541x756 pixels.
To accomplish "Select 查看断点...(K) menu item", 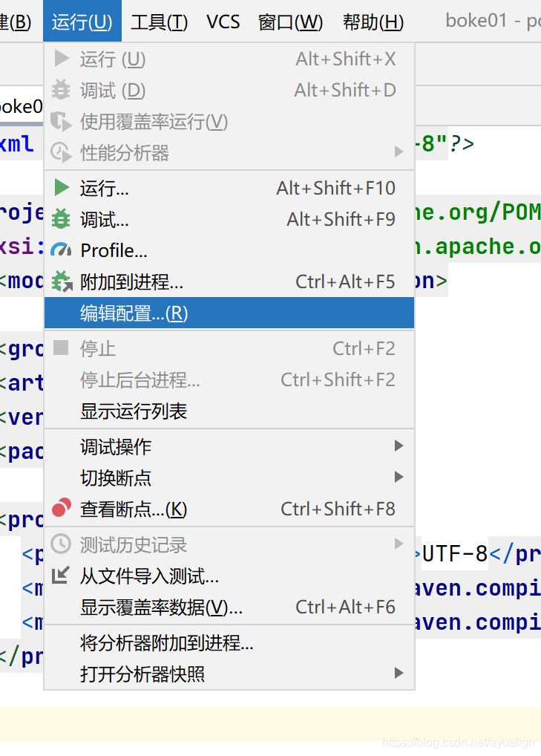I will (x=229, y=509).
